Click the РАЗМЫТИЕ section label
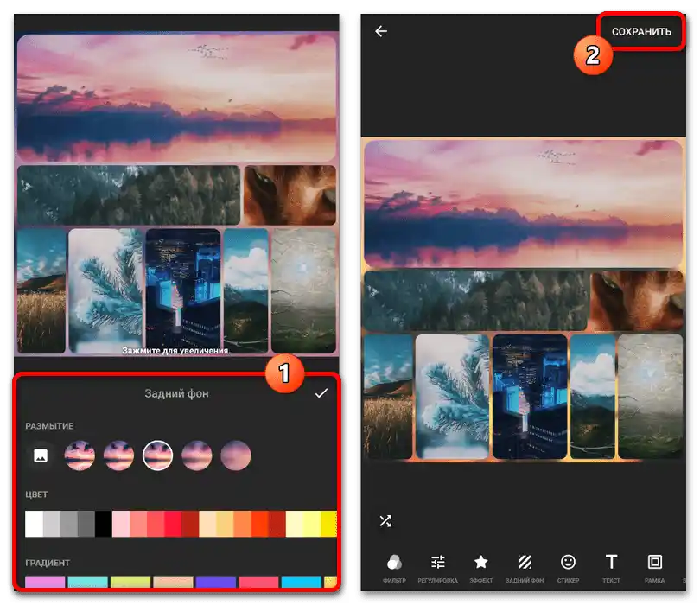Screen dimensions: 700x605 click(49, 426)
